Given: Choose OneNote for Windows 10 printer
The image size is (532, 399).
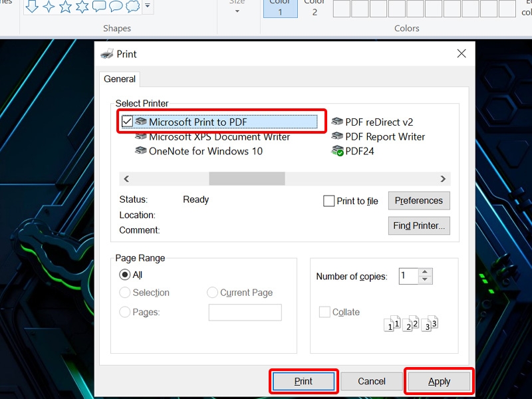Looking at the screenshot, I should (x=199, y=151).
